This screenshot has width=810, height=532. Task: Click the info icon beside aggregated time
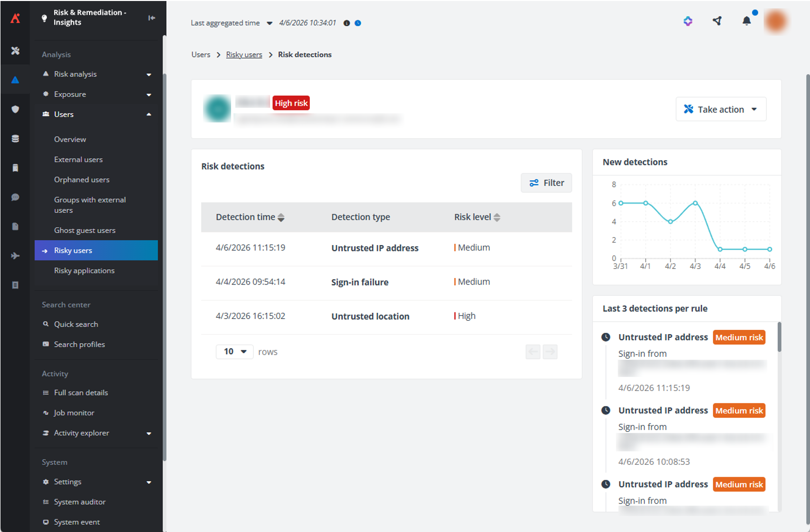347,23
